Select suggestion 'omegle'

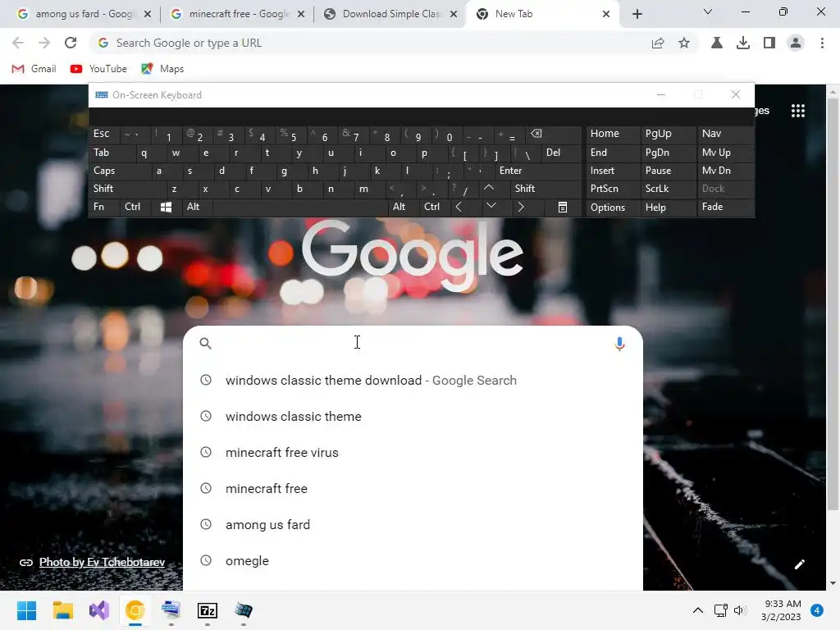coord(413,561)
